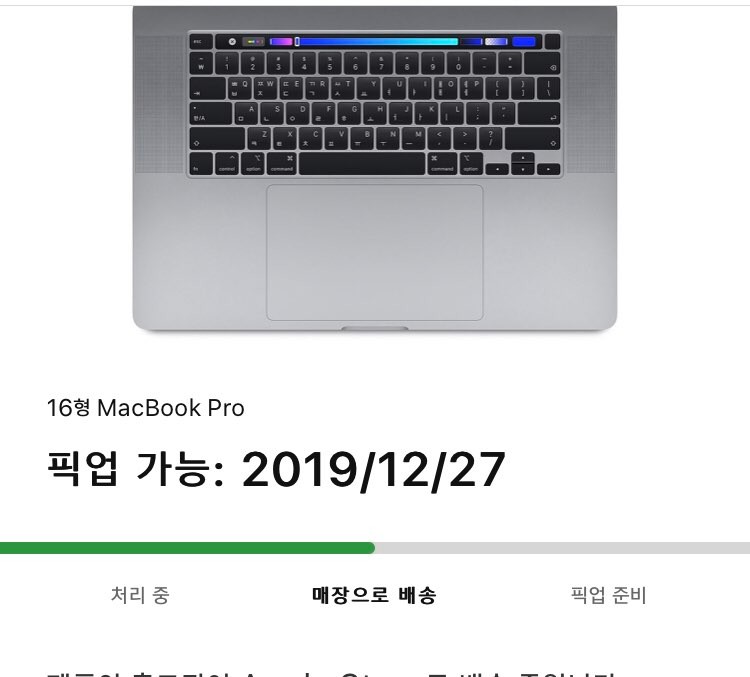This screenshot has height=677, width=750.
Task: Click the up arrow key
Action: pos(523,158)
